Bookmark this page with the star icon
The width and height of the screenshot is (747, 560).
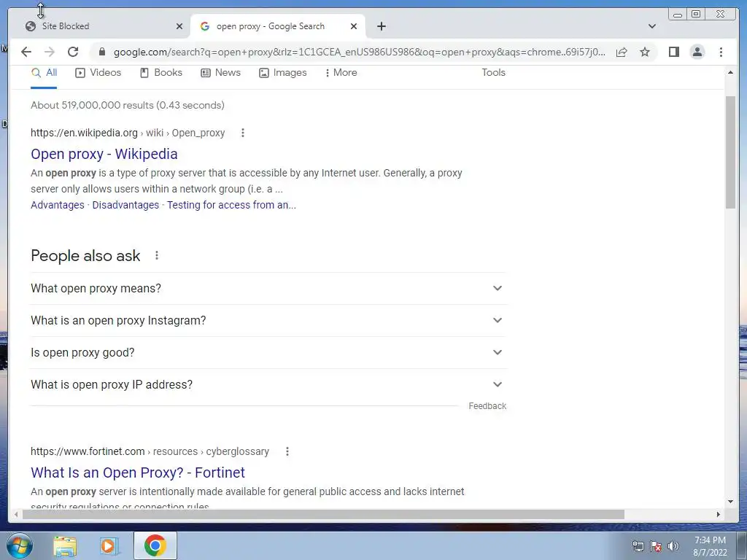(645, 52)
